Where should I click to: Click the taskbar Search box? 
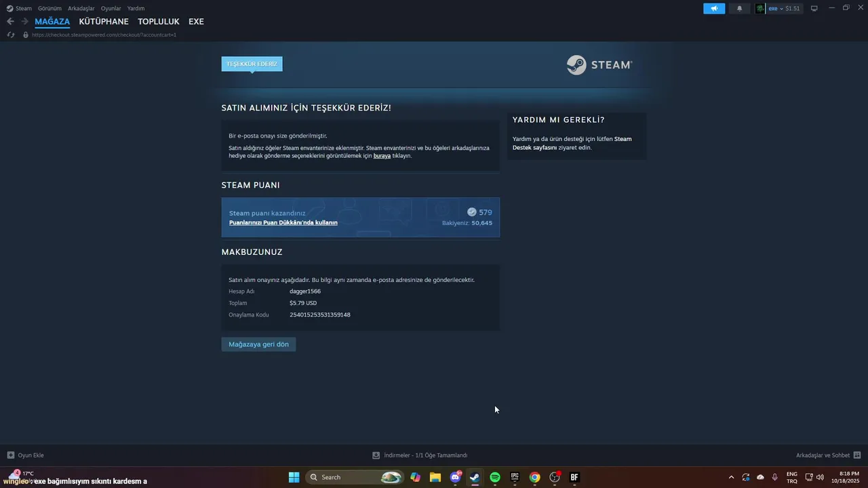(355, 477)
